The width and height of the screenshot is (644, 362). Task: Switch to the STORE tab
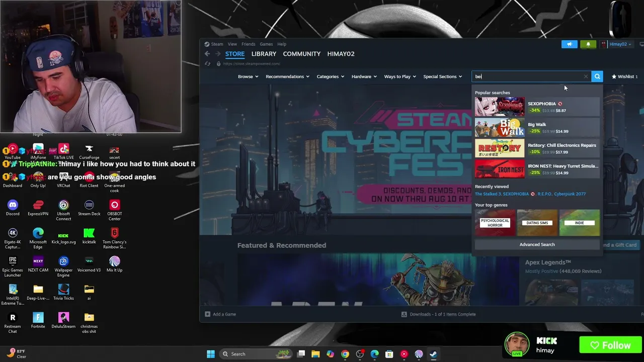pos(235,54)
